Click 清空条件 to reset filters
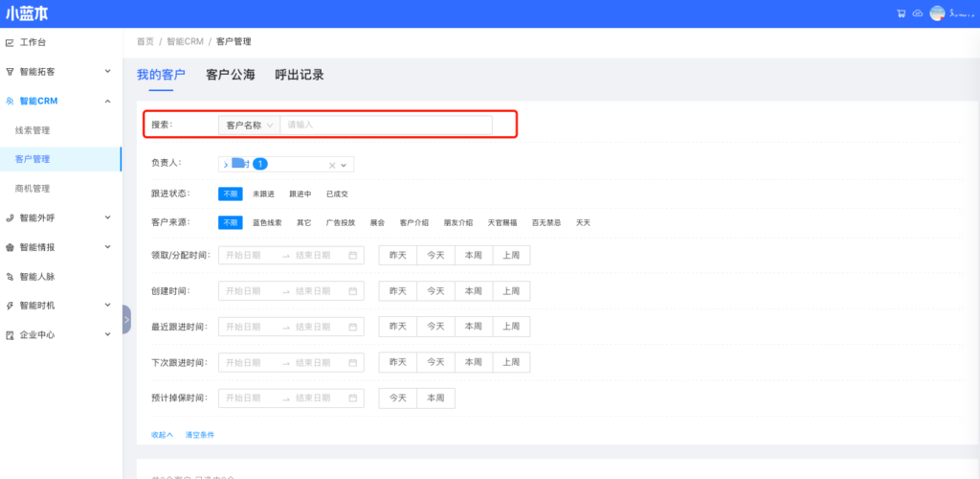This screenshot has height=479, width=980. pyautogui.click(x=200, y=435)
